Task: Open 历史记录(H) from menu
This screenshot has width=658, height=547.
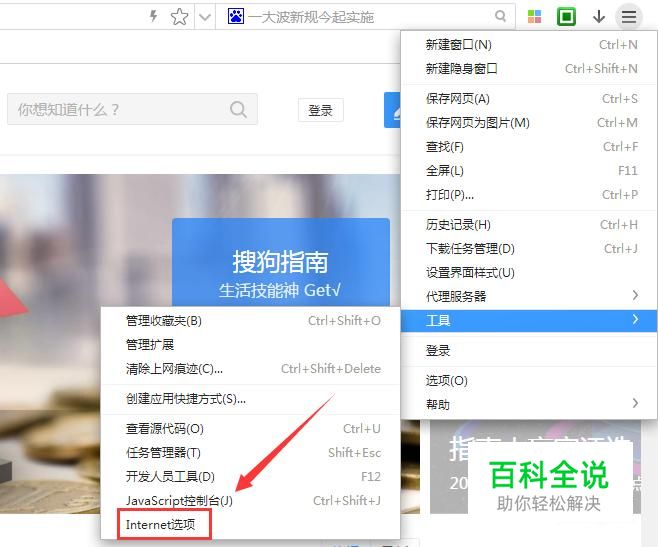Action: [529, 225]
